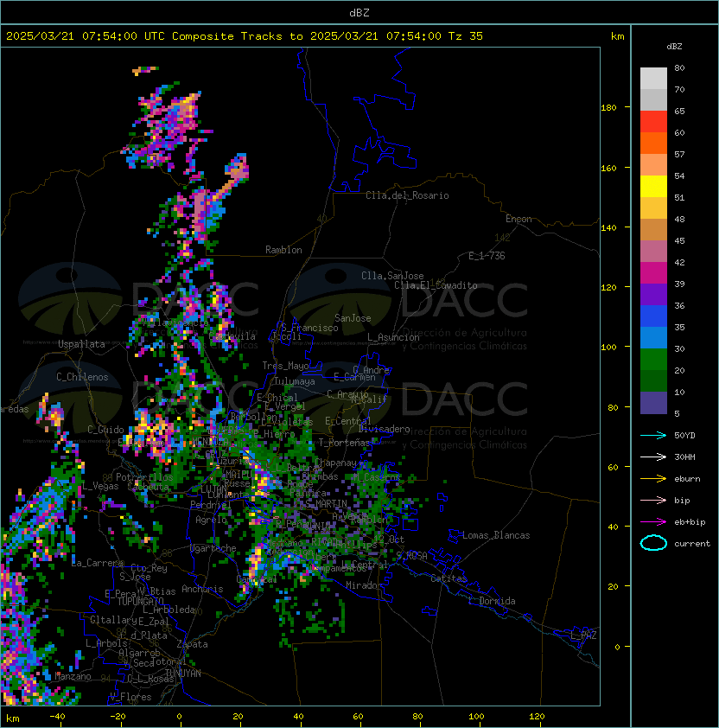Viewport: 719px width, 728px height.
Task: Click the 'TUNUYAN' place label
Action: (183, 674)
